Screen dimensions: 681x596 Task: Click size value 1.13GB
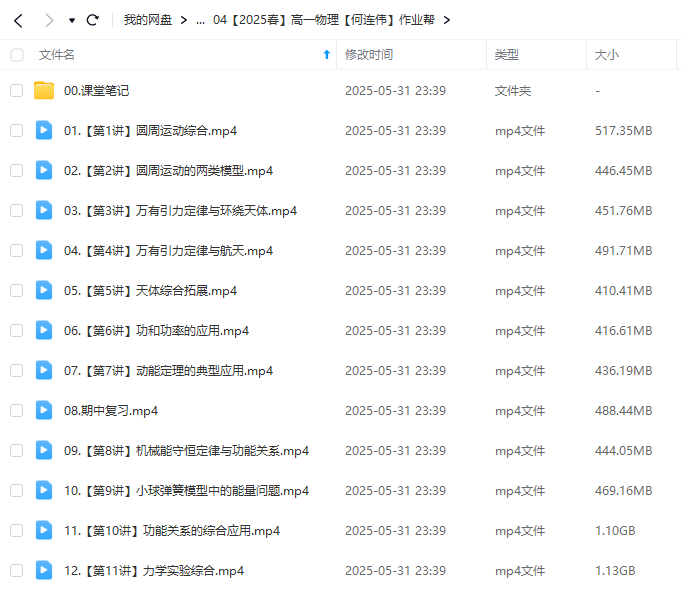pyautogui.click(x=615, y=570)
